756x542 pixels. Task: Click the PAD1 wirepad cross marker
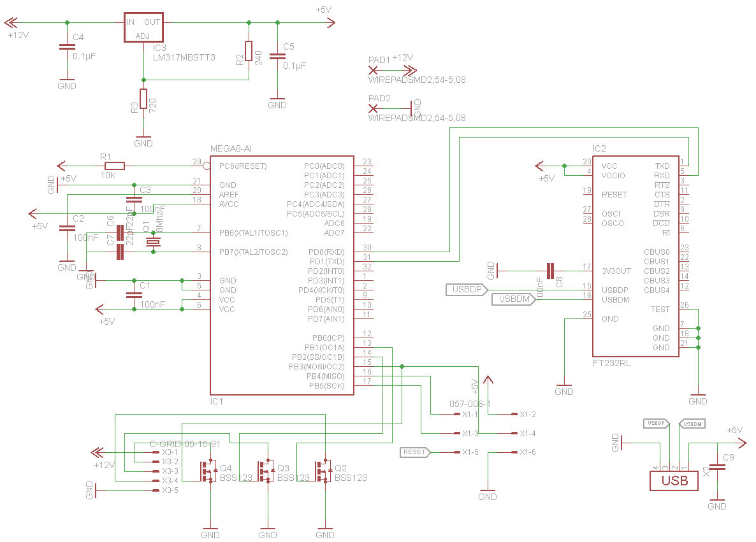coord(373,70)
